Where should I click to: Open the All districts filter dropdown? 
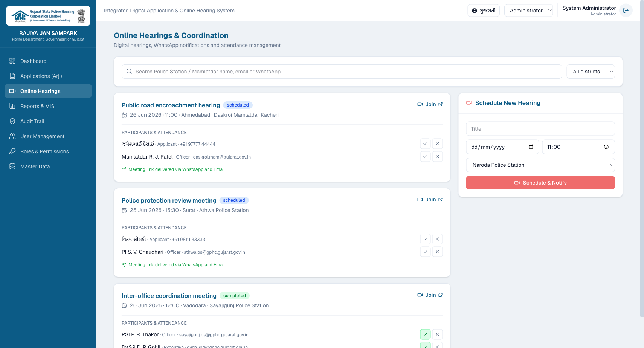(x=591, y=72)
